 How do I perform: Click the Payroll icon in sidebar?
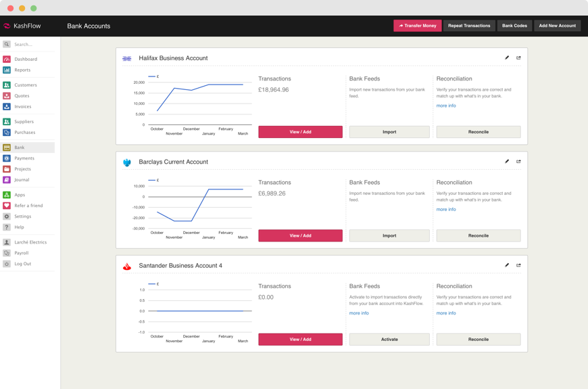click(7, 253)
